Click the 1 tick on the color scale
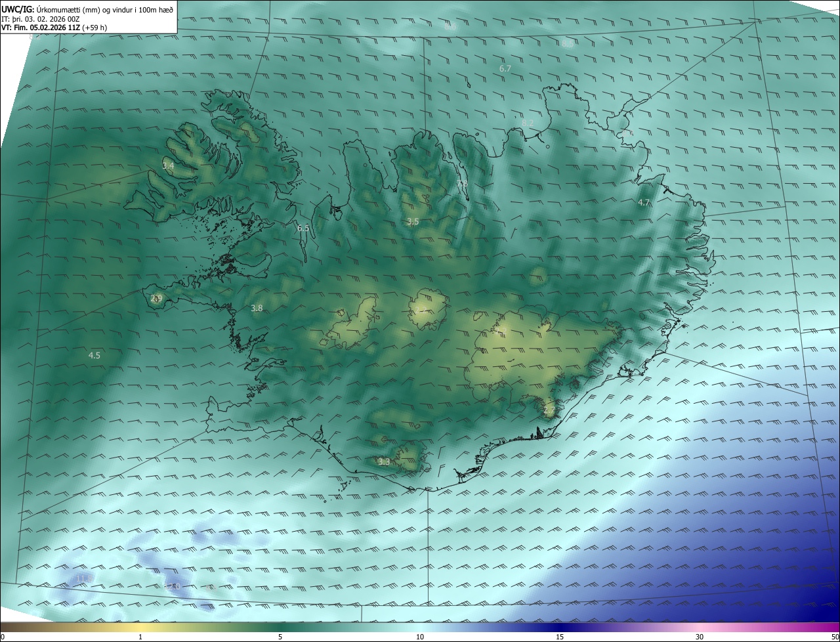Viewport: 840px width, 642px height. [x=140, y=637]
